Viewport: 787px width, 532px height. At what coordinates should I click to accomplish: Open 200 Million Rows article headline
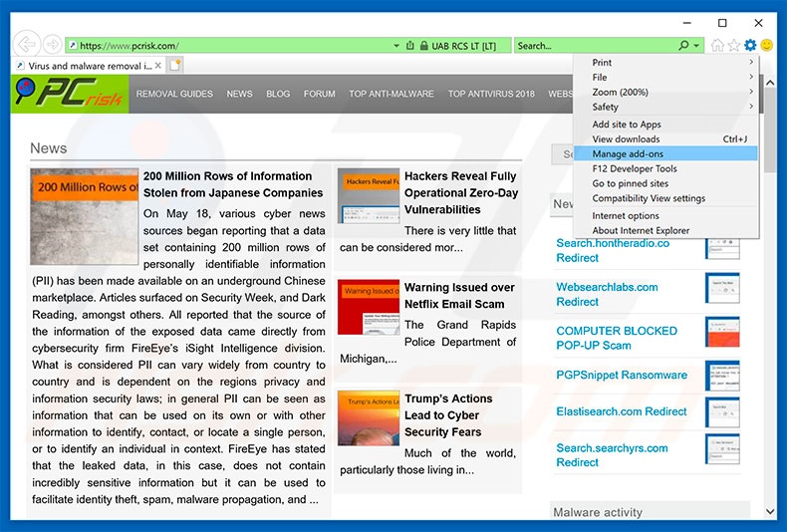click(233, 184)
